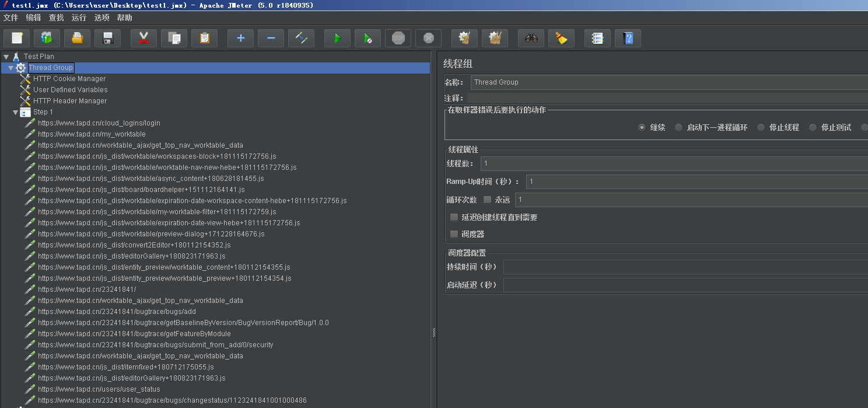The height and width of the screenshot is (408, 868).
Task: Enable the 调度器 scheduler checkbox
Action: click(x=454, y=234)
